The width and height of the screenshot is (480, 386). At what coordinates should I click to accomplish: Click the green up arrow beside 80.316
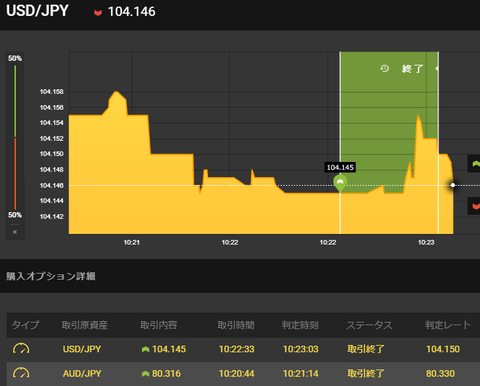(145, 374)
